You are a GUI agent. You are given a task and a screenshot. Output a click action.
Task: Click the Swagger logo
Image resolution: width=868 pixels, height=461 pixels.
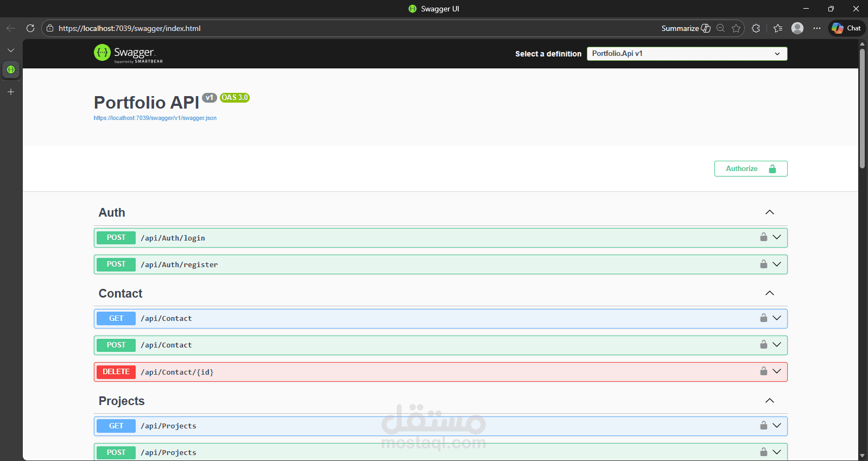pos(128,53)
